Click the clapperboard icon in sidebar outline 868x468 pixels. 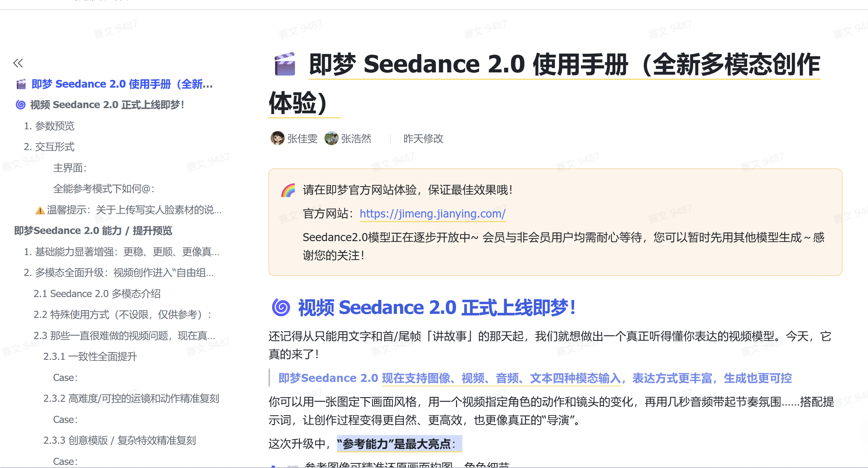21,84
